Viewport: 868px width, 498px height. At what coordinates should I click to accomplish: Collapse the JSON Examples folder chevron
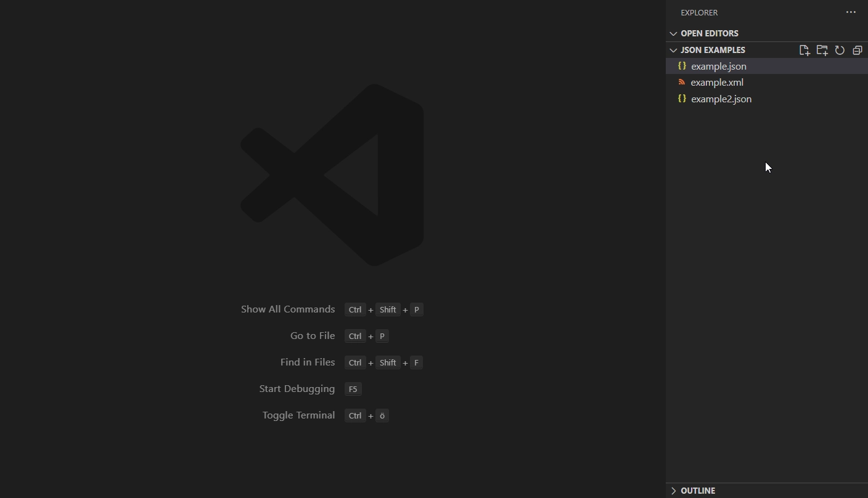673,50
